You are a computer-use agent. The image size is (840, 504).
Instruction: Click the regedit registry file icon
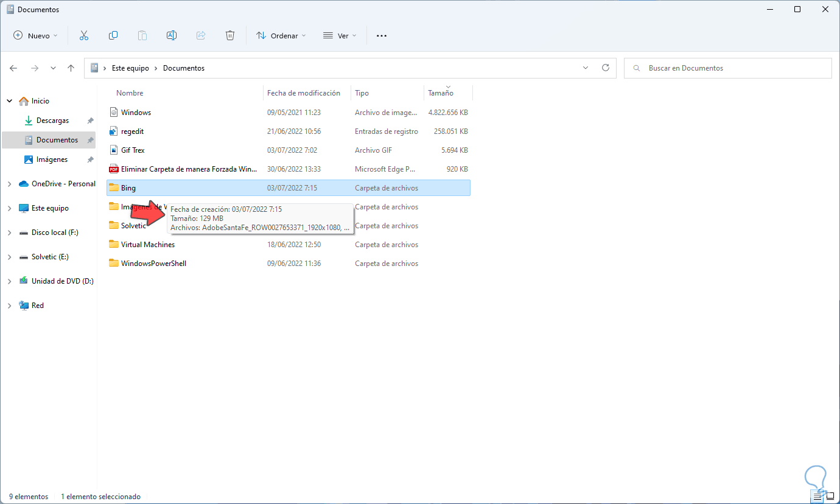pos(113,131)
